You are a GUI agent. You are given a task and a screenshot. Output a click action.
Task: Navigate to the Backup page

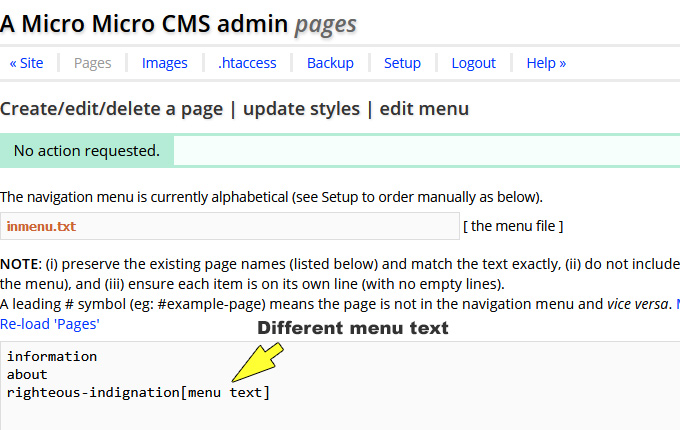(330, 63)
